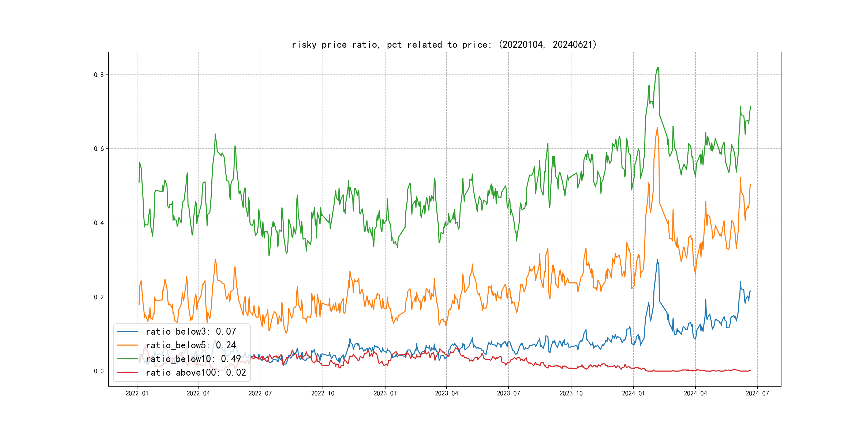Screen dimensions: 868x434
Task: Click the 2023-01 x-axis tick label
Action: [x=385, y=393]
